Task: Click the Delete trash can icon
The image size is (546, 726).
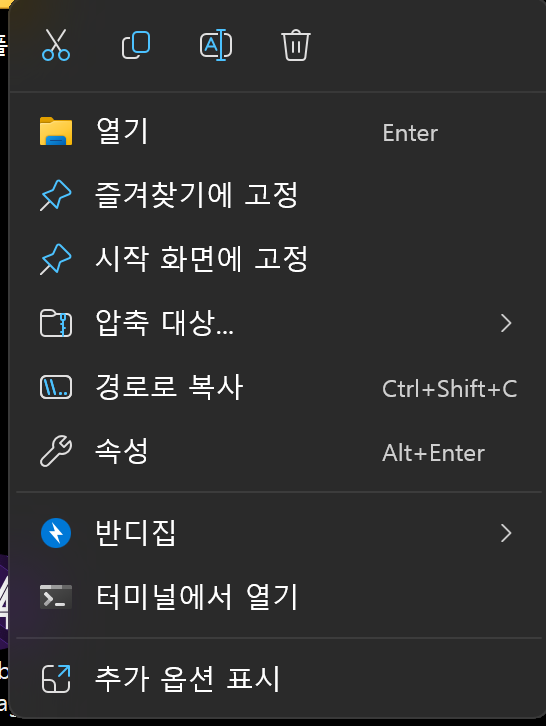Action: tap(296, 45)
